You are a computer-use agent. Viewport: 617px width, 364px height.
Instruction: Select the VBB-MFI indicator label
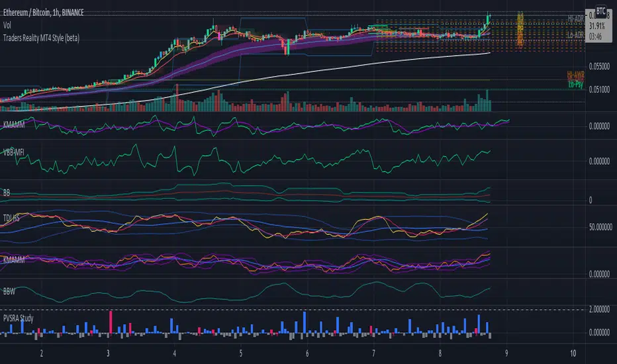(x=14, y=152)
